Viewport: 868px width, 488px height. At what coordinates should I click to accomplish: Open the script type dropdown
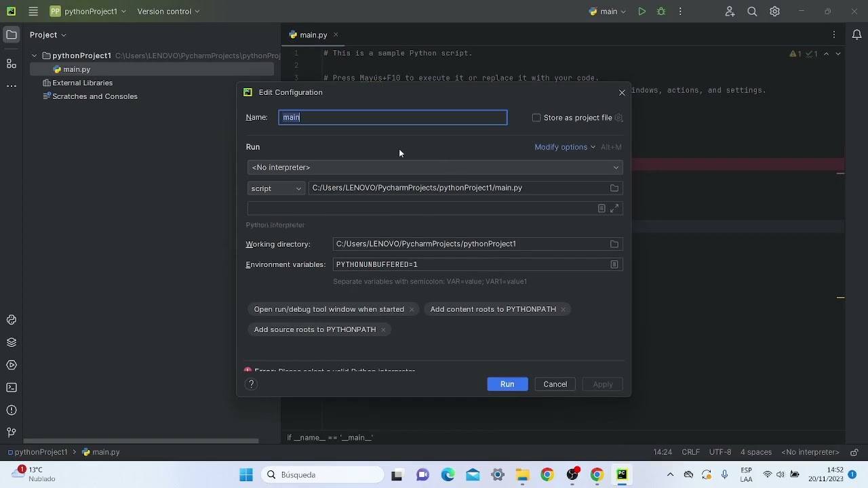coord(276,188)
